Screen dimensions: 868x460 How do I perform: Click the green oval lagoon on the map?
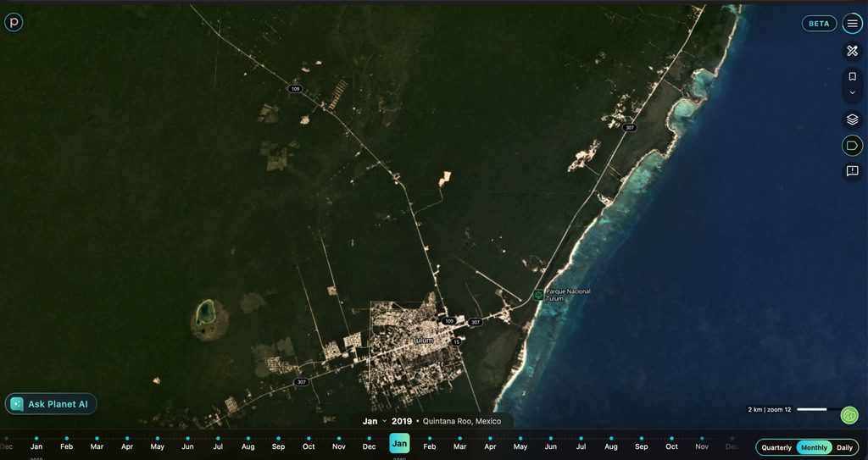point(206,313)
